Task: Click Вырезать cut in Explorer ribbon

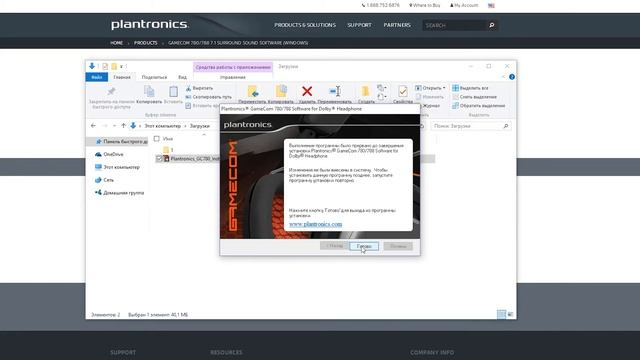Action: [199, 88]
